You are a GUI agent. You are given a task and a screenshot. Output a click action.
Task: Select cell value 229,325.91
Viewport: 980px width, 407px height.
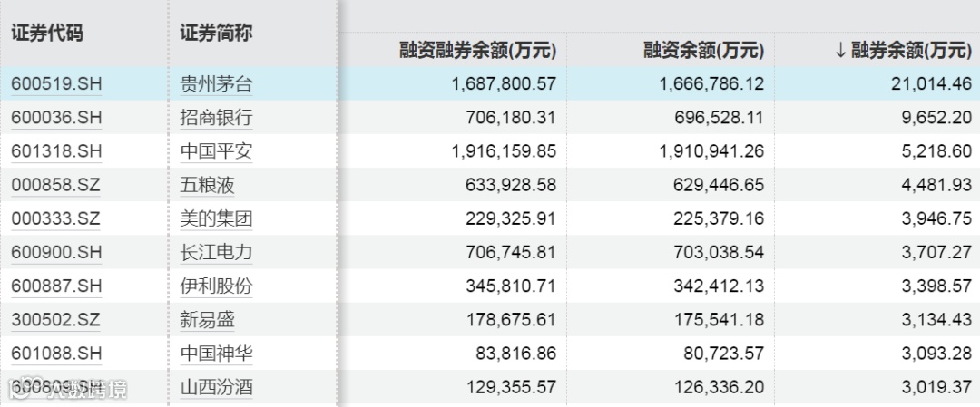point(511,219)
